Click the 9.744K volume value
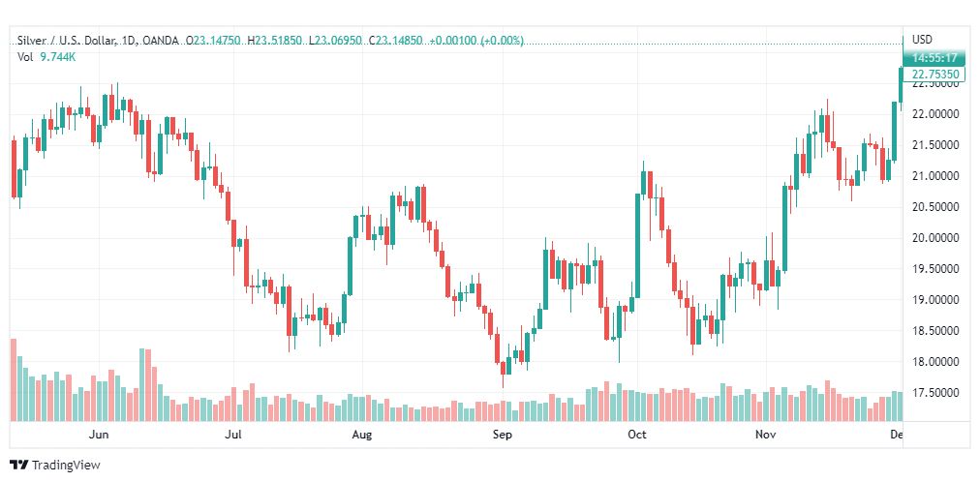The width and height of the screenshot is (980, 482). click(x=58, y=57)
